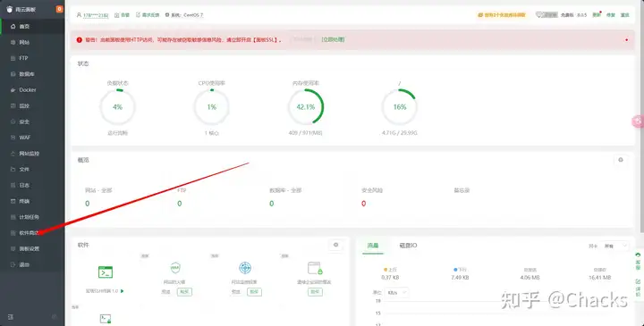Open the 概览 overview settings gear
The image size is (644, 326).
tap(621, 160)
